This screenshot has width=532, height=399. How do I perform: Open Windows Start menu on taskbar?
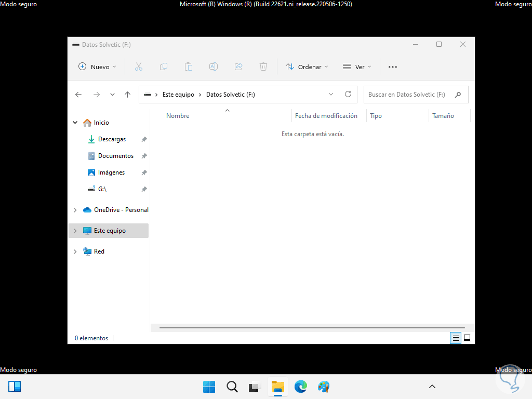209,387
